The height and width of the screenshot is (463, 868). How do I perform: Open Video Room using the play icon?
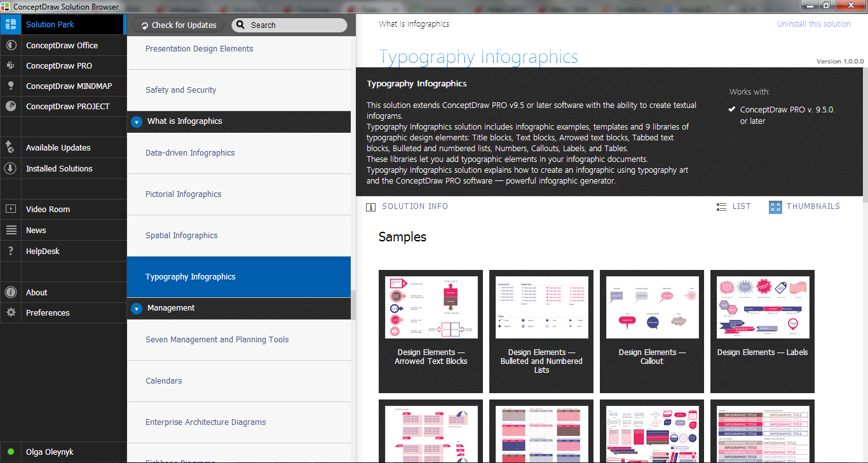point(11,210)
